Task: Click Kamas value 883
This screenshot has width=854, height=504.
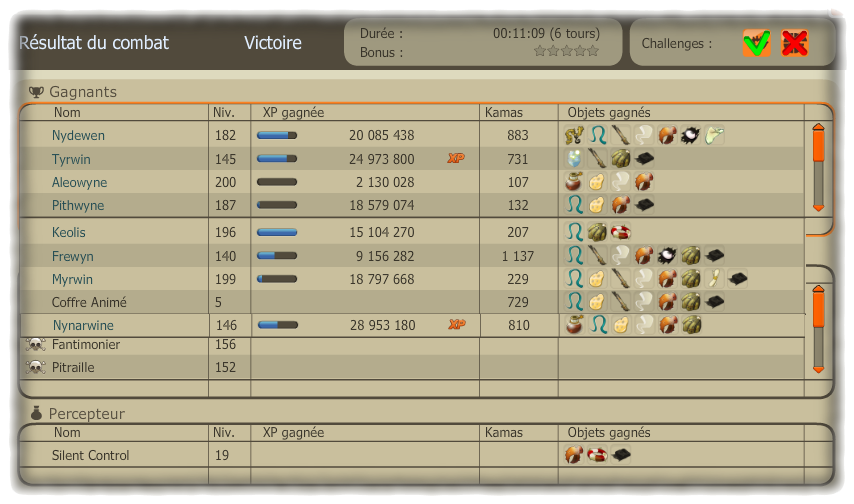Action: click(x=517, y=136)
